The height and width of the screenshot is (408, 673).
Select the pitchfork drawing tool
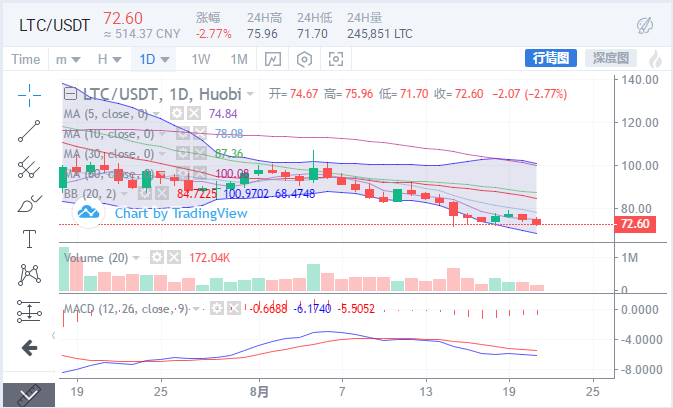click(29, 167)
